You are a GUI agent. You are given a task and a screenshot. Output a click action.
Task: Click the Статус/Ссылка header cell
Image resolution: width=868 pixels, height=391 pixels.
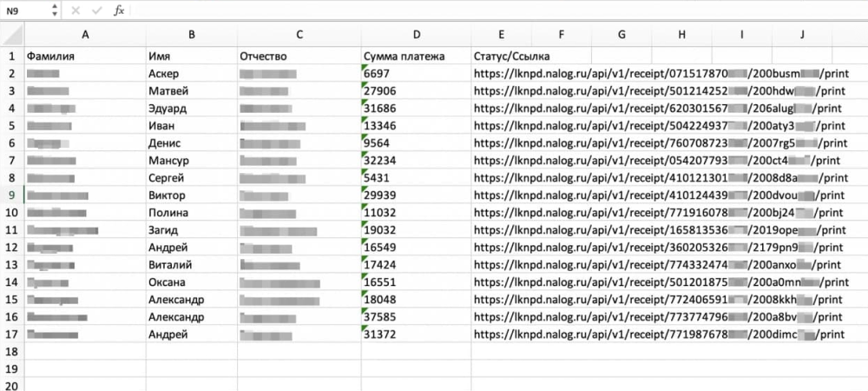click(500, 56)
